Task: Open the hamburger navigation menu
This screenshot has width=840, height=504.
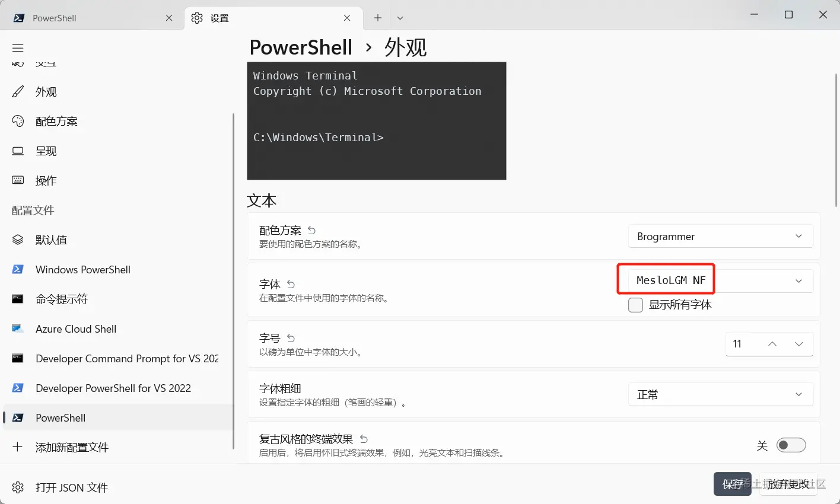Action: pos(18,48)
